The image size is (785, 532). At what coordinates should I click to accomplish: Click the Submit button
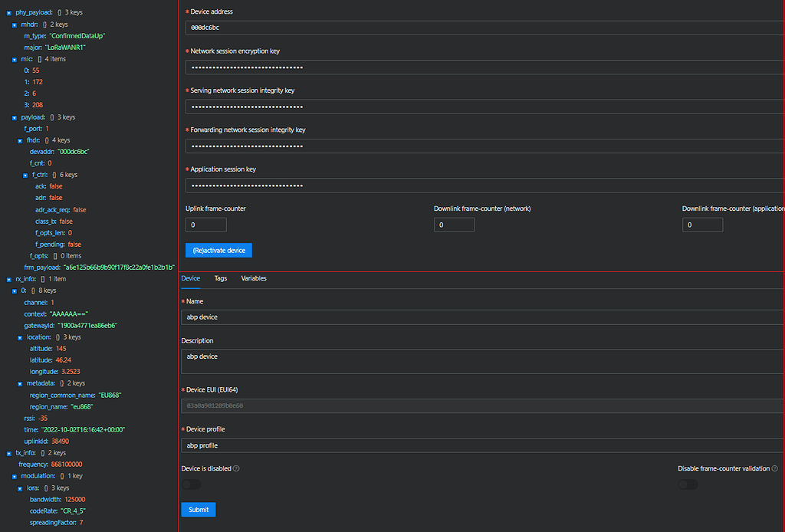pos(199,509)
